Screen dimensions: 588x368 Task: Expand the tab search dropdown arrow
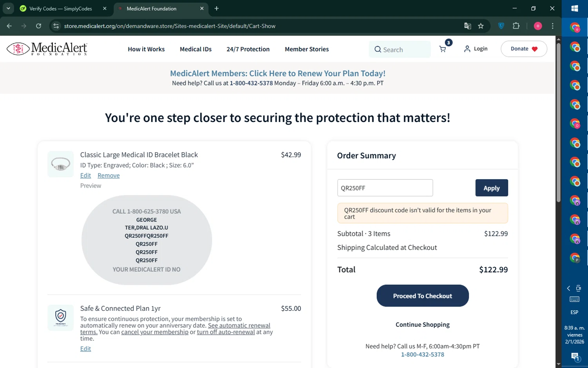coord(8,8)
